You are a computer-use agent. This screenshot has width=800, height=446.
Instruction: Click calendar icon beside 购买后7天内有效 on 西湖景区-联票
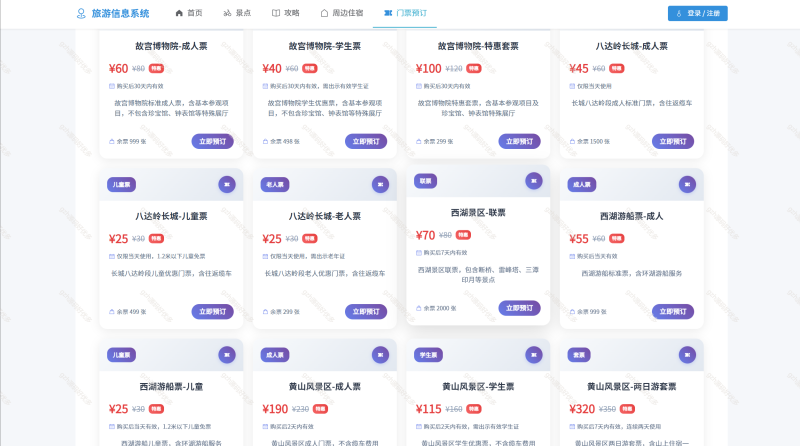[419, 253]
